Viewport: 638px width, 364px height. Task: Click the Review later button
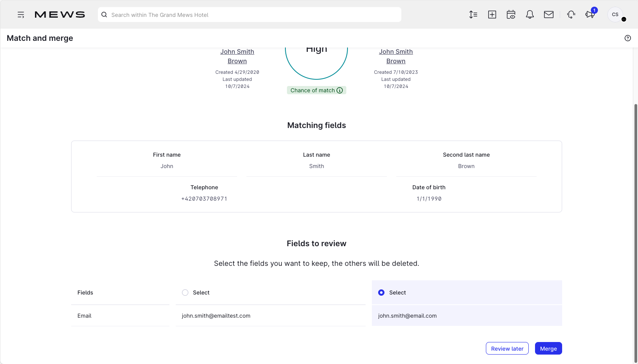tap(507, 348)
